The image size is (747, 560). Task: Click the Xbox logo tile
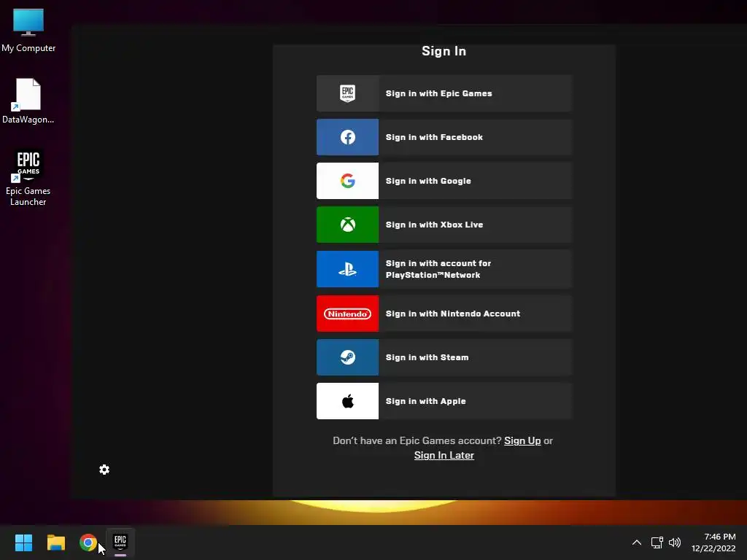coord(347,225)
